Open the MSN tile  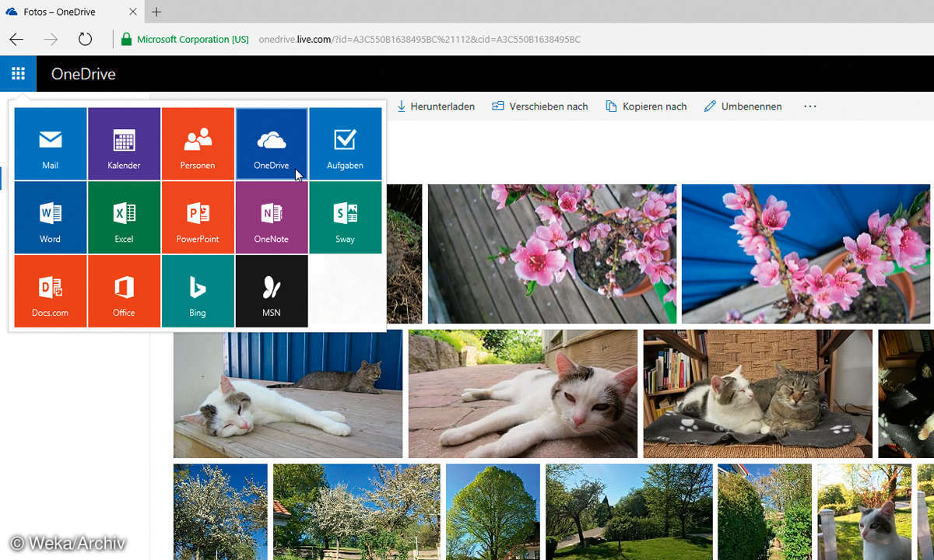[272, 291]
